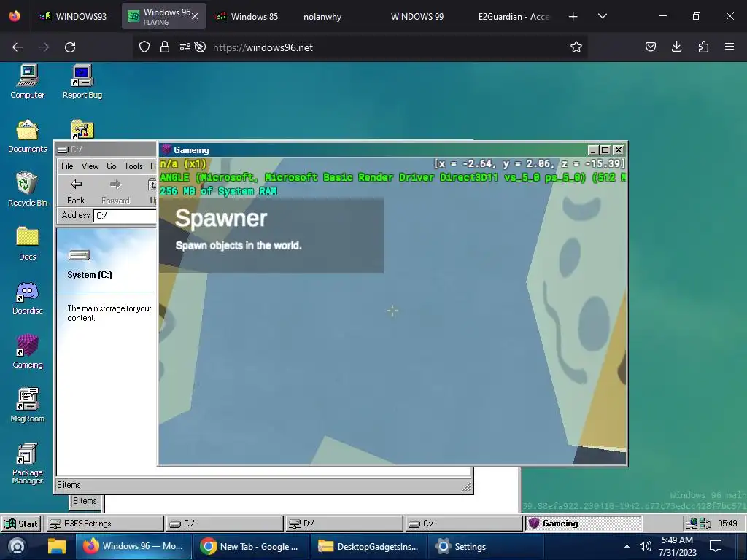Switch to Chrome New Tab taskbar item
Image resolution: width=747 pixels, height=560 pixels.
(x=251, y=546)
